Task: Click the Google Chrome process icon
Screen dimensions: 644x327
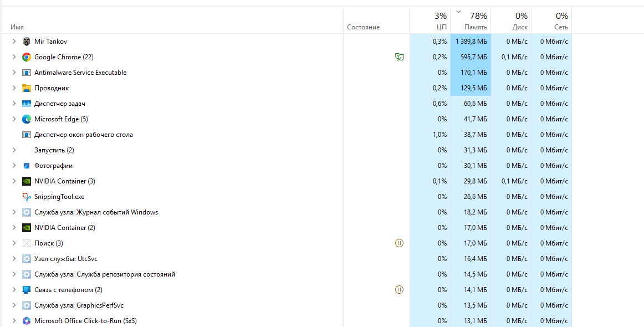Action: coord(26,57)
